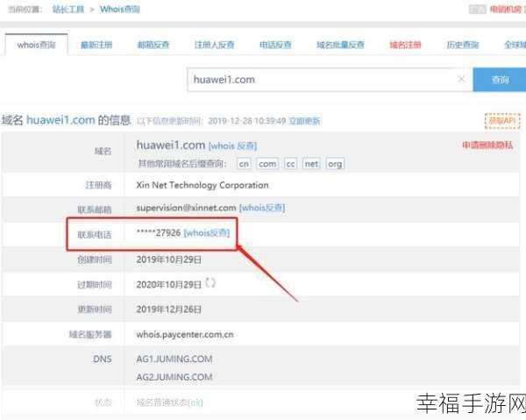Click the red 申请删除隐私 link
526x420 pixels.
click(x=487, y=145)
